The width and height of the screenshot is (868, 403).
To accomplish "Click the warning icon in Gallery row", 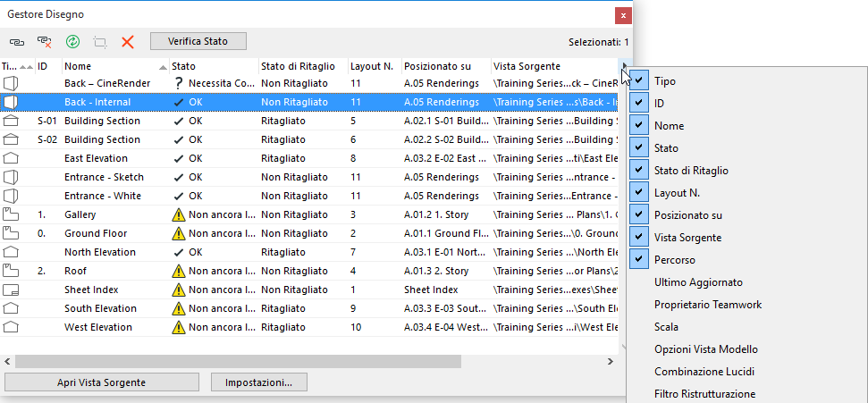I will [x=178, y=214].
